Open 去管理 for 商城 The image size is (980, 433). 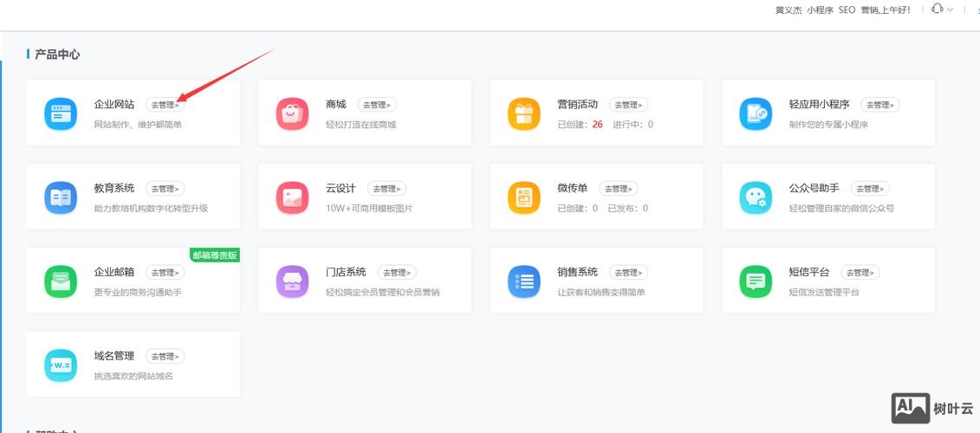pos(377,105)
